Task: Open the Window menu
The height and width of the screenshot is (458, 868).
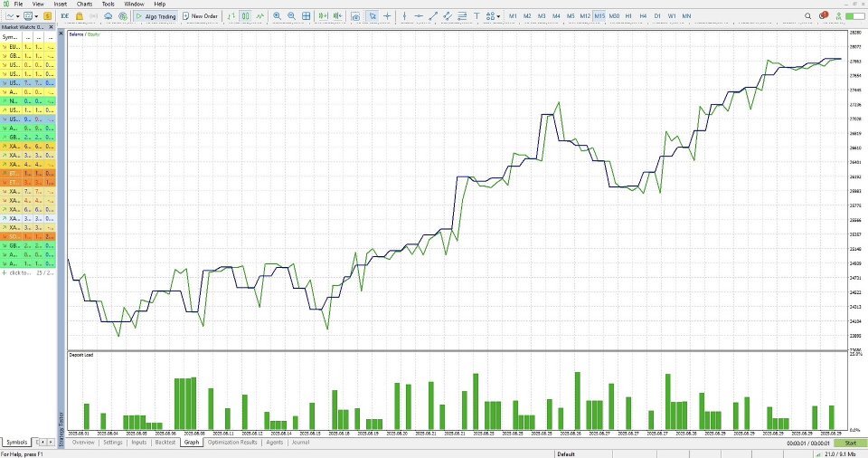Action: click(134, 4)
